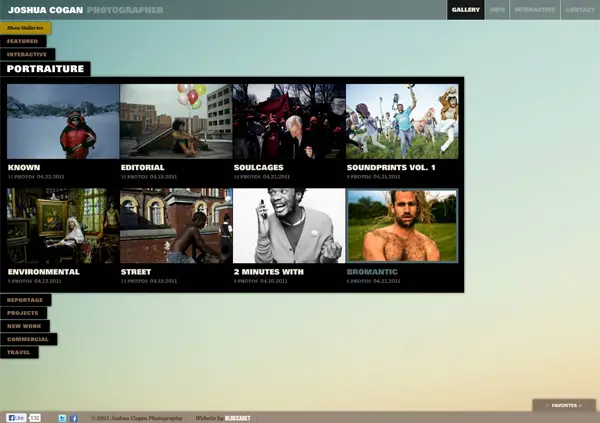This screenshot has width=600, height=423.
Task: View the 2 Minutes With gallery
Action: click(289, 226)
